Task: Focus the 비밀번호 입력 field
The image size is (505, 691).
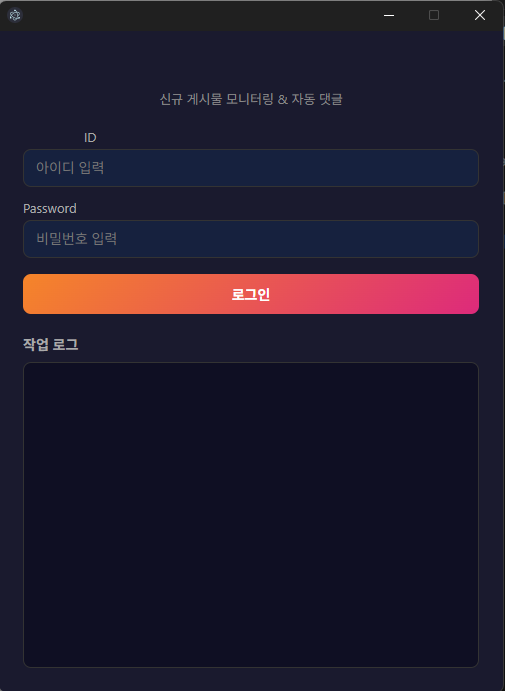Action: coord(251,239)
